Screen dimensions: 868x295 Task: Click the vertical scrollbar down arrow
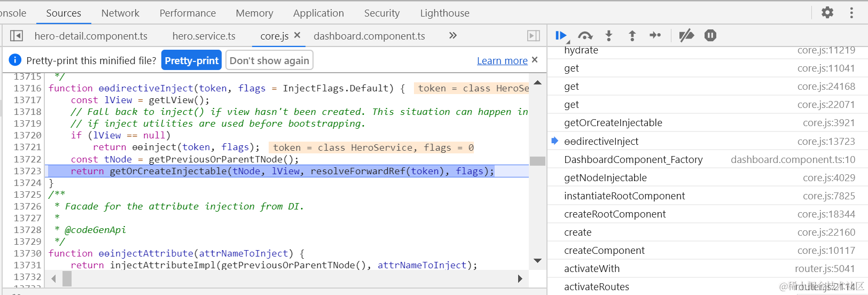[538, 261]
